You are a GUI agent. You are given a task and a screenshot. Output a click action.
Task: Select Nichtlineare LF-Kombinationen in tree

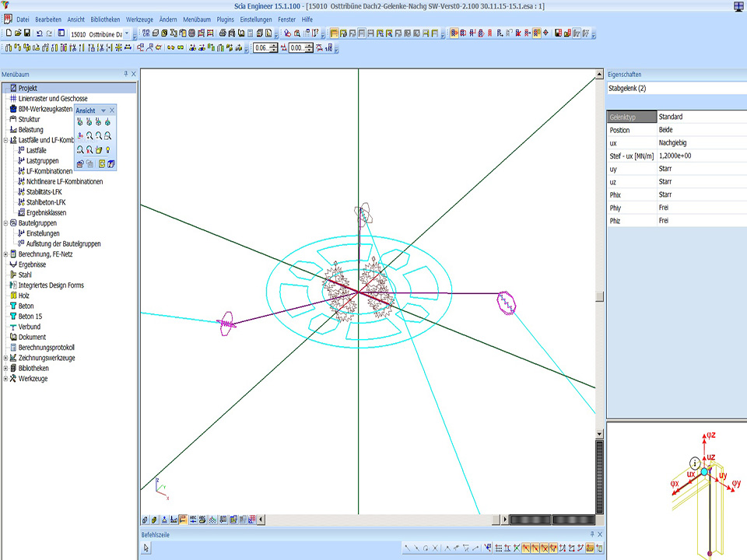pyautogui.click(x=64, y=181)
